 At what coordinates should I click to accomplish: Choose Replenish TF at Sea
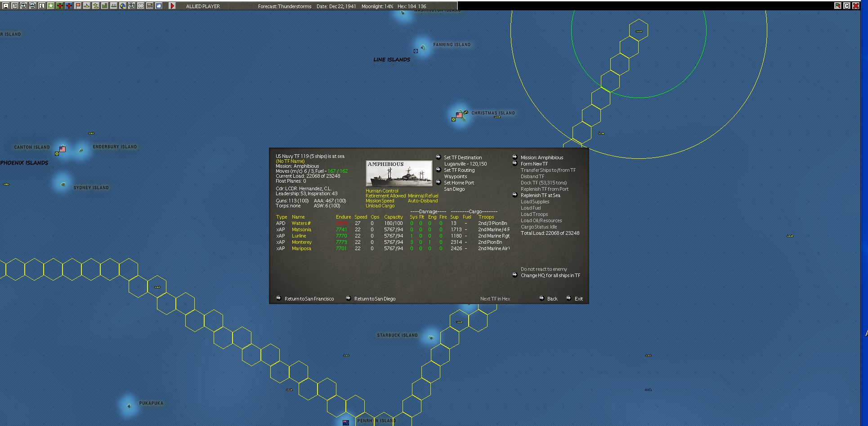coord(541,195)
